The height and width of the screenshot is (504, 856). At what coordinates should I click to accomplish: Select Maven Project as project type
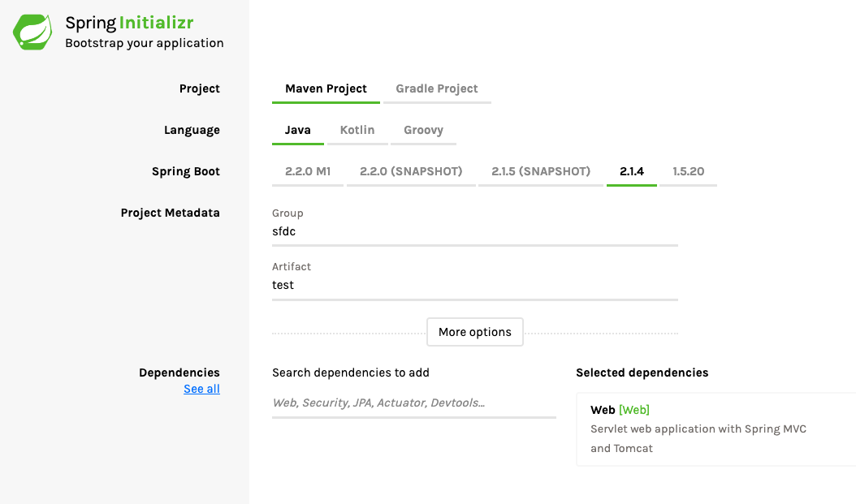click(326, 88)
